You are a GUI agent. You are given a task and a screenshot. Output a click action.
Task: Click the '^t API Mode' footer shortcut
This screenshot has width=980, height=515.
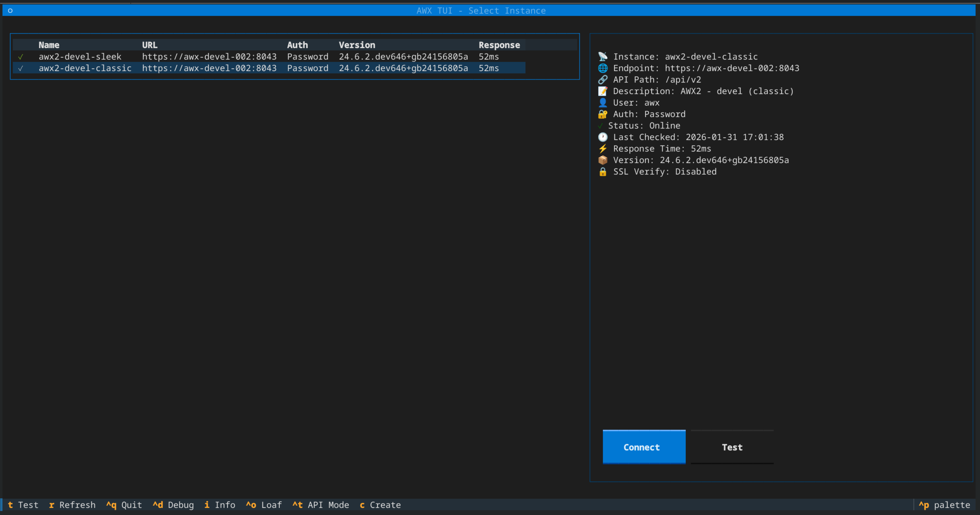point(321,505)
